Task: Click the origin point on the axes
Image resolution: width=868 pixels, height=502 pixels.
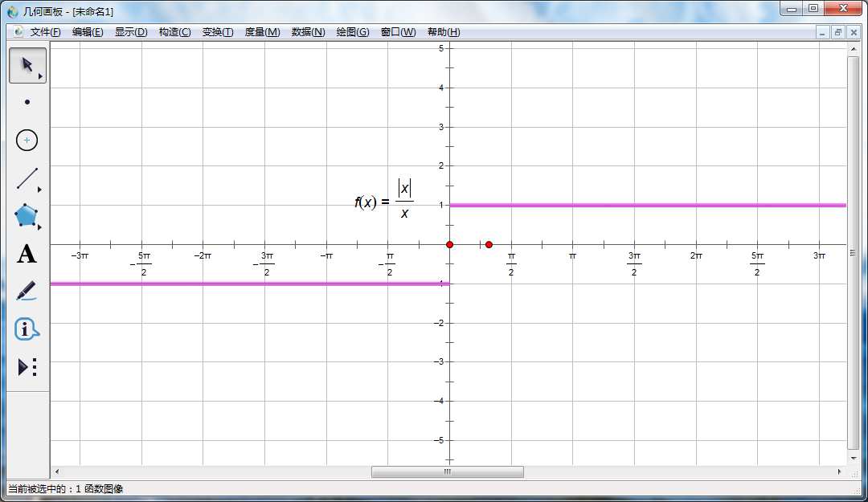Action: (x=449, y=244)
